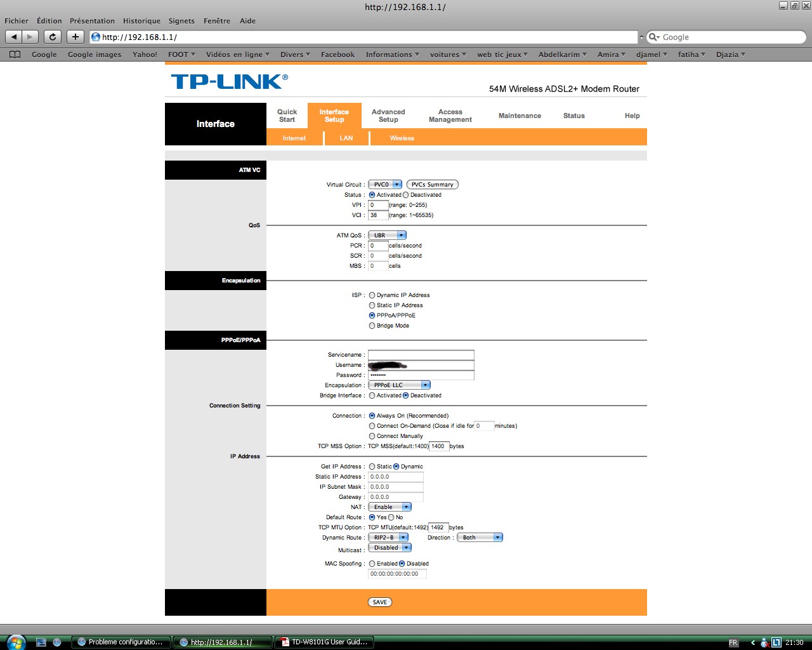The height and width of the screenshot is (650, 812).
Task: Open the Multicast Disabled dropdown
Action: (390, 548)
